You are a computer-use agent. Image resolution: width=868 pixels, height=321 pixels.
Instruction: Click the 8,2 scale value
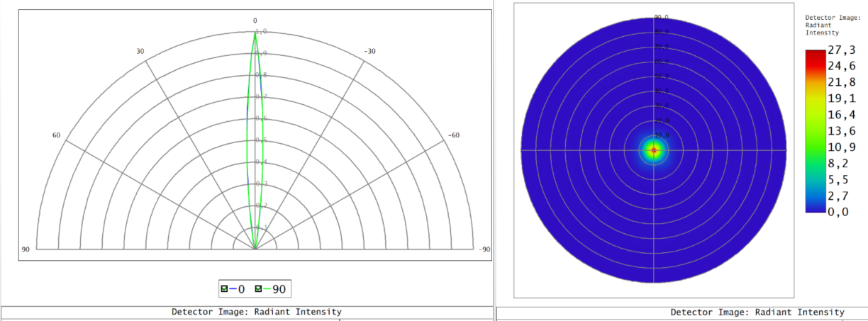point(840,164)
